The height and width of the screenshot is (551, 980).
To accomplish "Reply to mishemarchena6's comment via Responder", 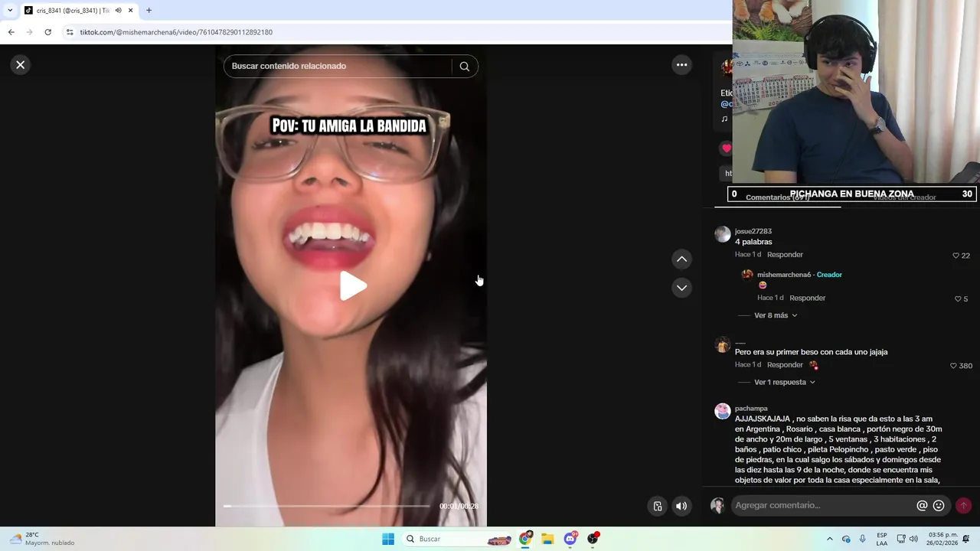I will (x=807, y=298).
